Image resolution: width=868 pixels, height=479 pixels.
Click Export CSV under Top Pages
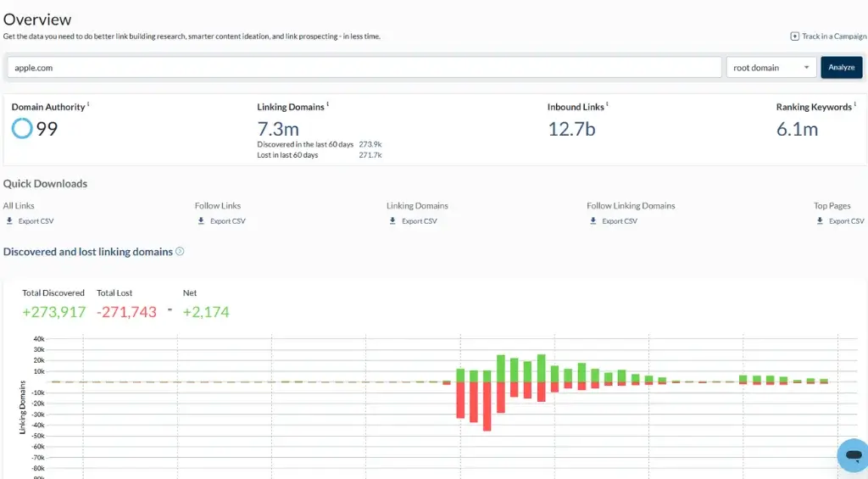tap(846, 221)
